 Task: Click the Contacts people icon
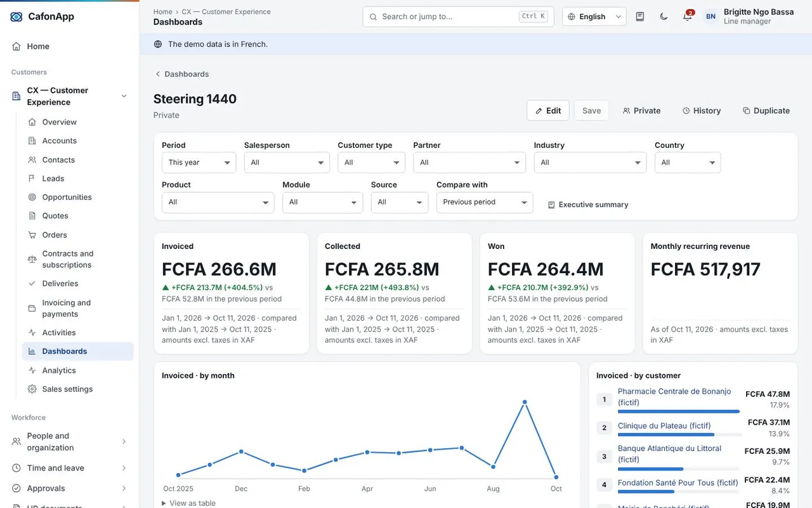[32, 160]
